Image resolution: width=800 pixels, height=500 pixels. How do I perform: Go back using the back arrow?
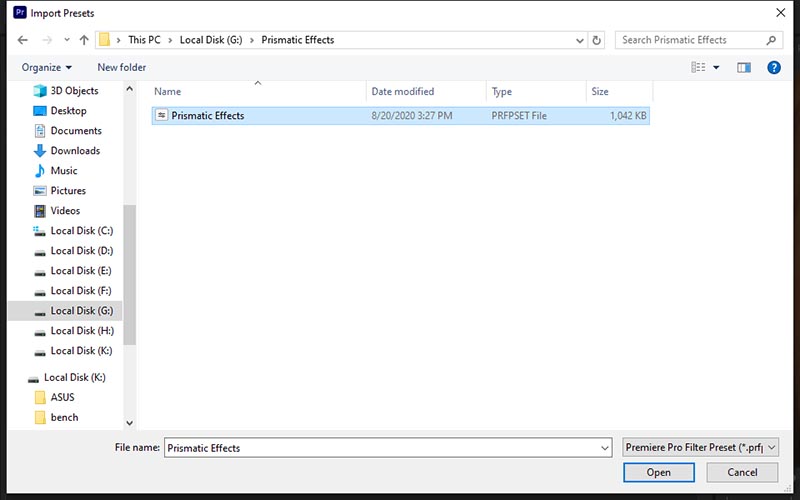coord(22,40)
